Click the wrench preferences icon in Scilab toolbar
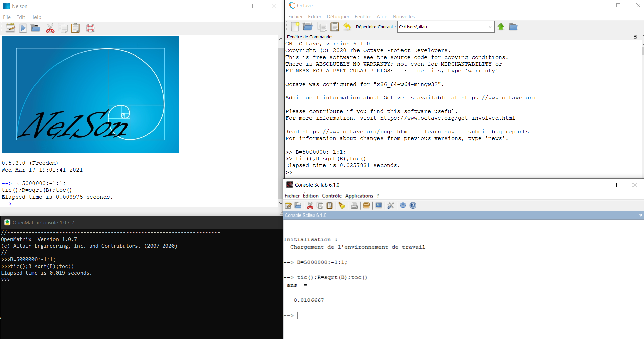 point(391,205)
